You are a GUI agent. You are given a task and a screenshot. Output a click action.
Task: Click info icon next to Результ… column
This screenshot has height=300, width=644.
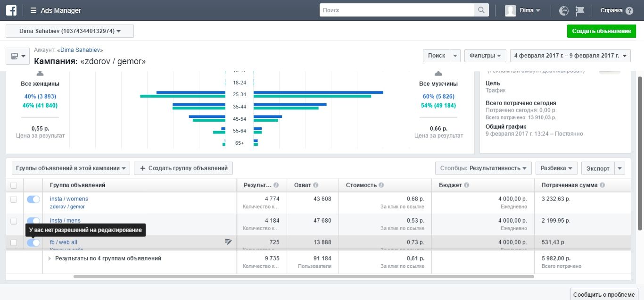276,185
